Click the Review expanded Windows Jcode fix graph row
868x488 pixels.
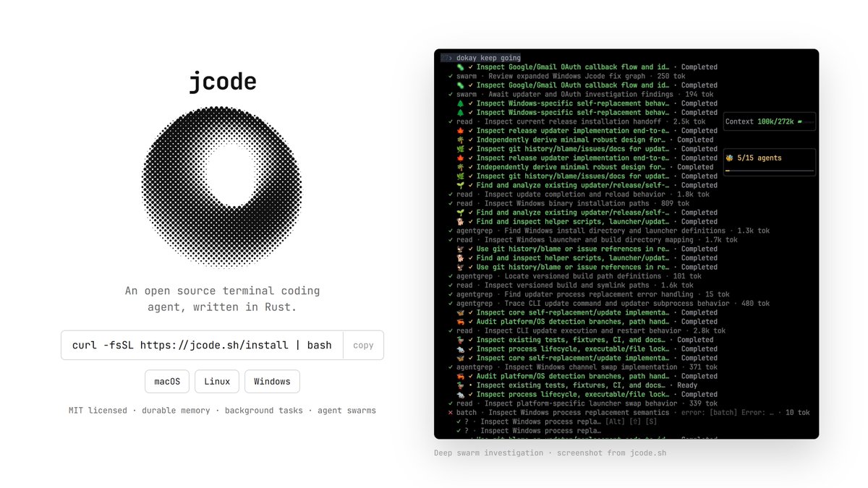(566, 76)
